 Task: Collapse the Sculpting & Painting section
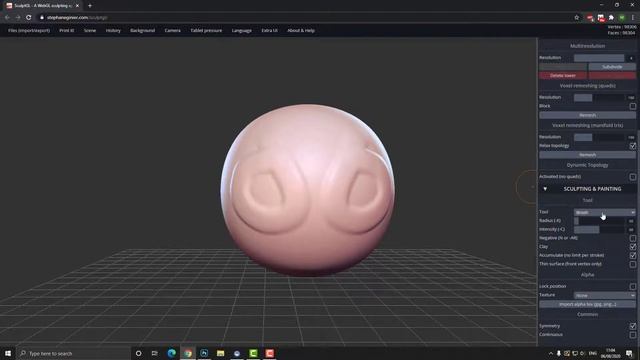coord(587,189)
